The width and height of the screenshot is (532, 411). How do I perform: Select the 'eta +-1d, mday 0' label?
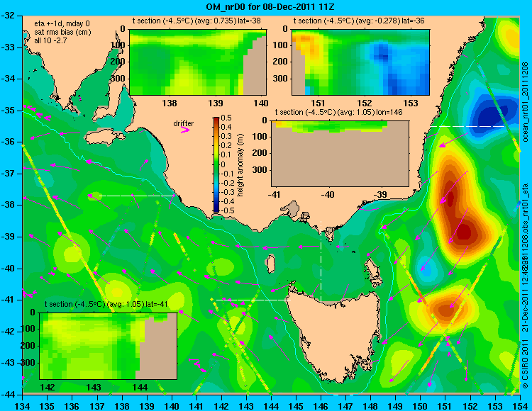point(62,23)
